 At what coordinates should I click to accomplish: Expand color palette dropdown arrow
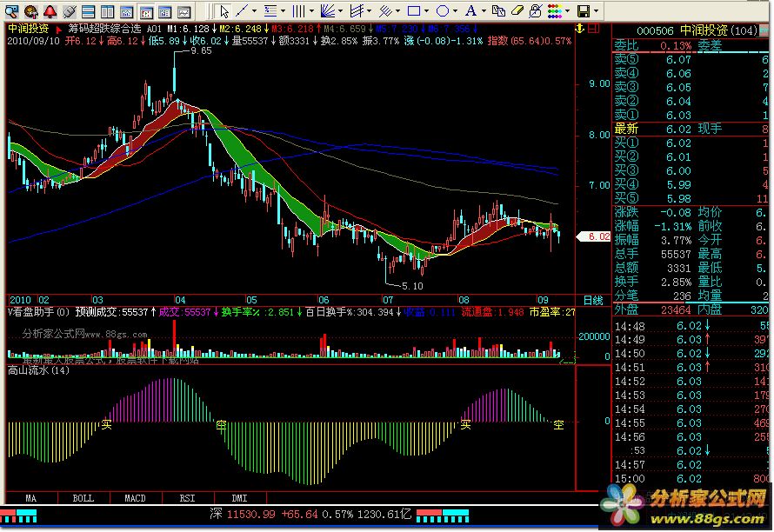(567, 10)
